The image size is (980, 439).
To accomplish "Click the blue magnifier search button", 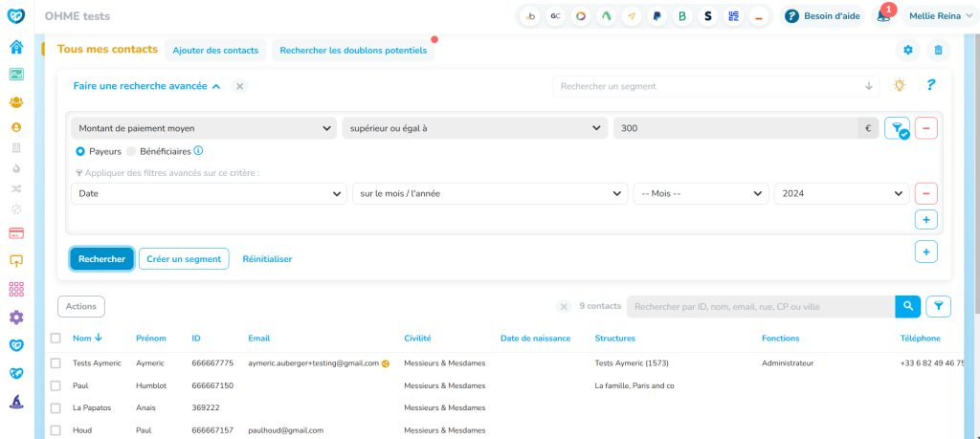I will tap(907, 306).
